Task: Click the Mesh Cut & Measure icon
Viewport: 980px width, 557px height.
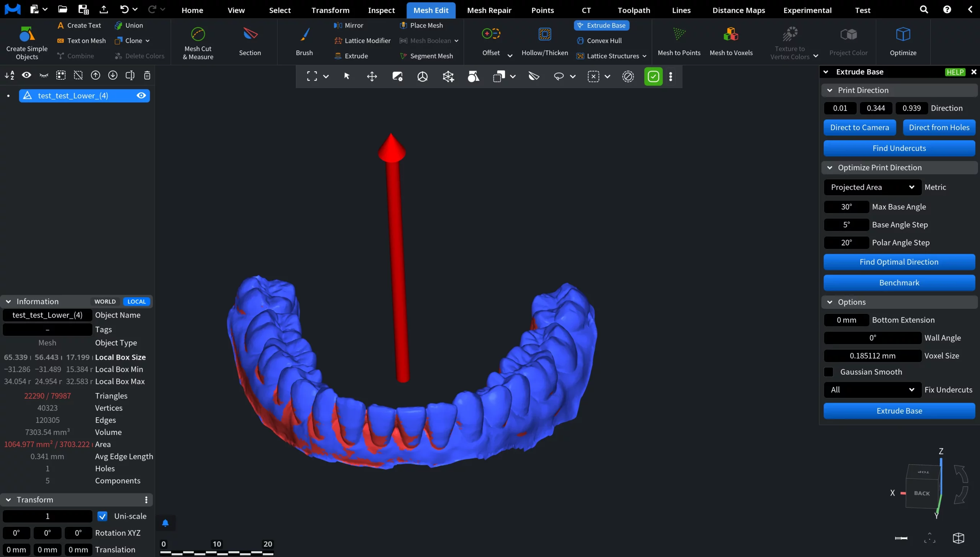Action: (x=198, y=34)
